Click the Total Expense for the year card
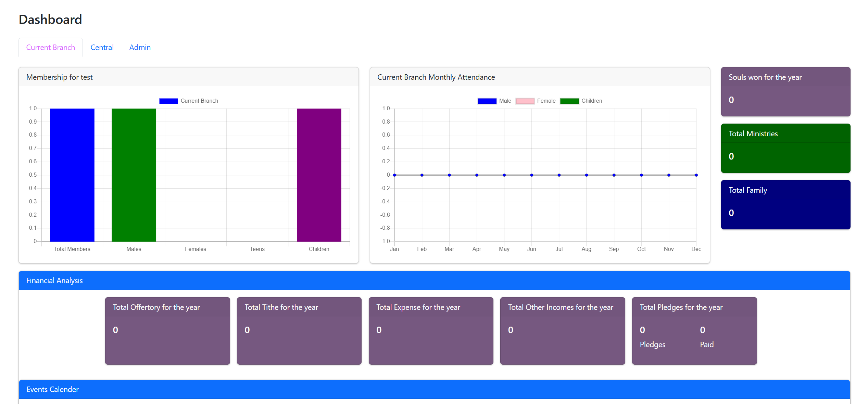This screenshot has width=868, height=404. (x=431, y=331)
